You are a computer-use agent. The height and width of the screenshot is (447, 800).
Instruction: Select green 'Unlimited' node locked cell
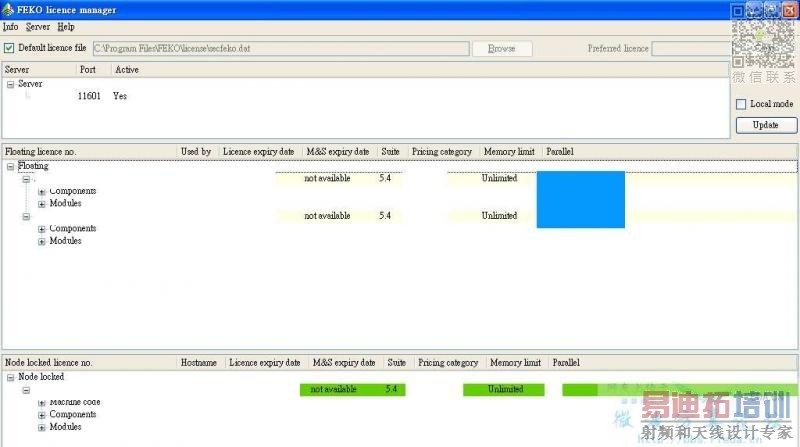tap(506, 389)
